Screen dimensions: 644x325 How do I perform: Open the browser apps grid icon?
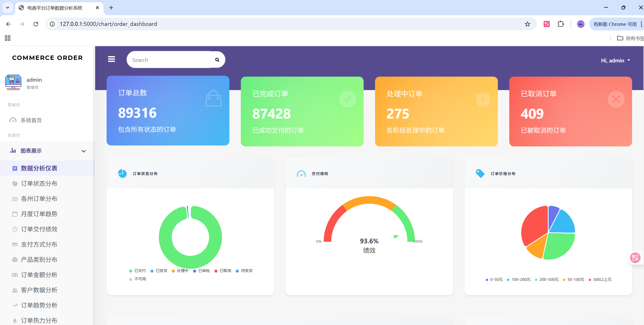point(8,38)
